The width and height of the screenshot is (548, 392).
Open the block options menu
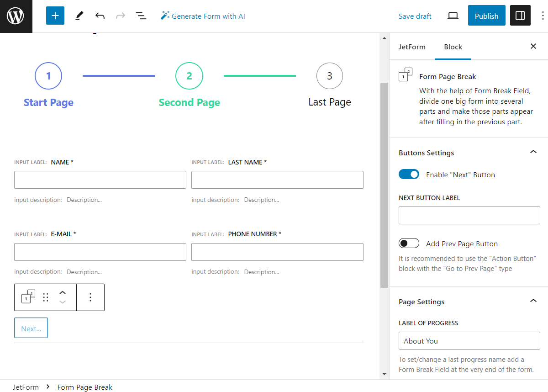[x=90, y=297]
